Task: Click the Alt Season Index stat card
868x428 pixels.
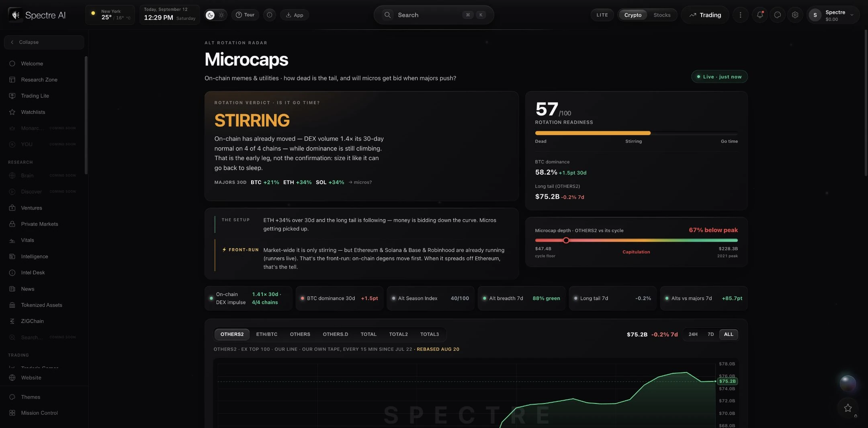Action: (x=430, y=298)
